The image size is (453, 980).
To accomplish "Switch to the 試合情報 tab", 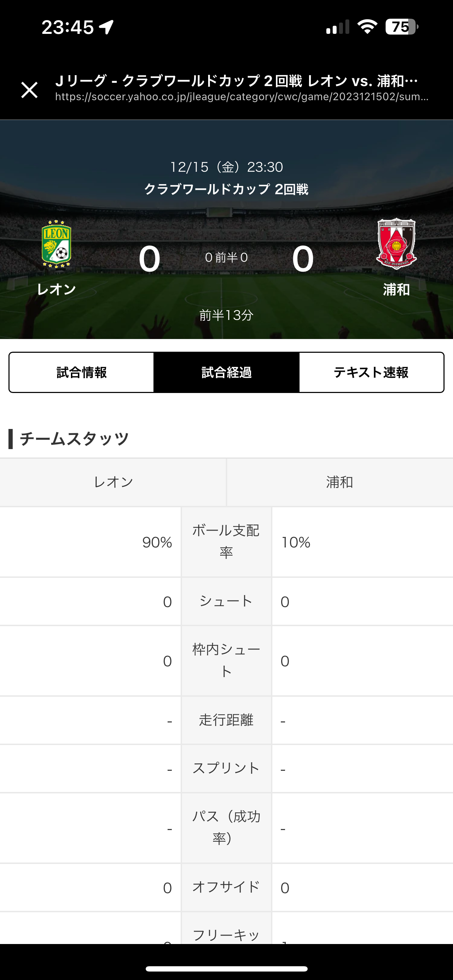I will tap(81, 373).
